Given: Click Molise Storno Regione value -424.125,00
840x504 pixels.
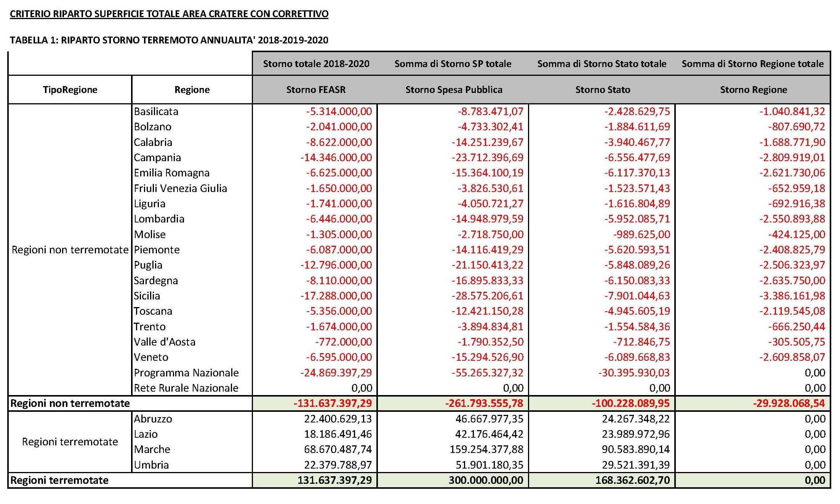Looking at the screenshot, I should tap(797, 235).
